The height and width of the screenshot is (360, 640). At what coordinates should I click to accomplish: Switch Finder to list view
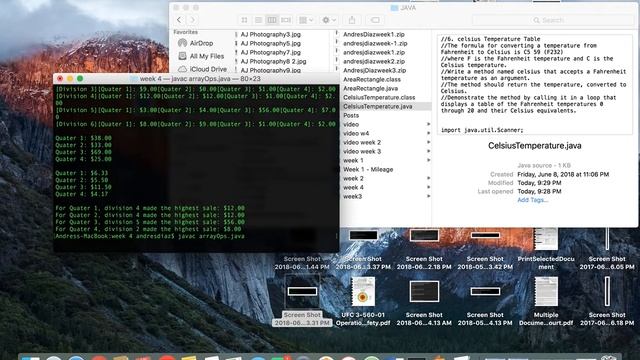[x=258, y=20]
